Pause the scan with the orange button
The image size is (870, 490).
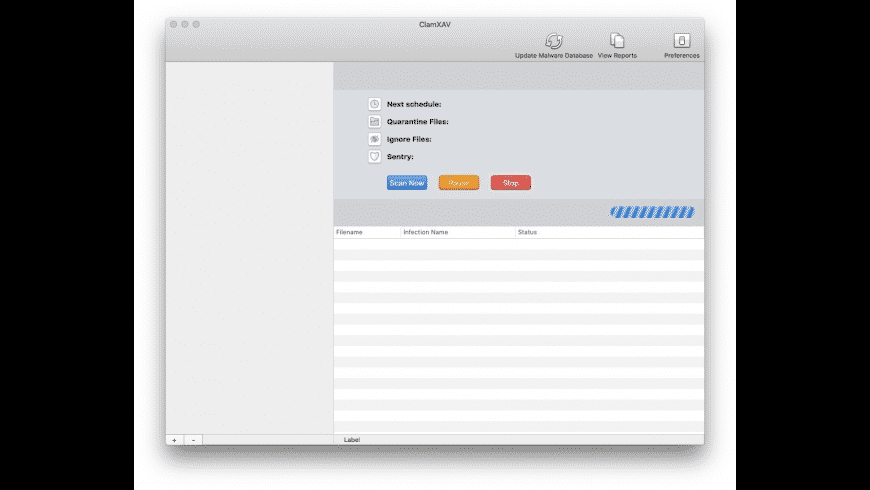pyautogui.click(x=459, y=183)
